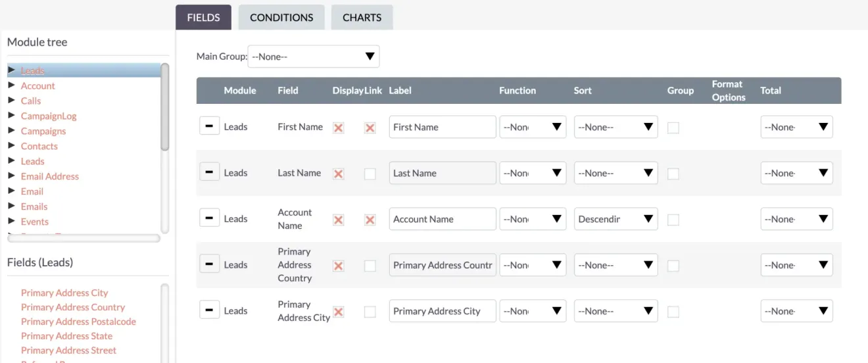Edit the Primary Address City label input

(443, 311)
